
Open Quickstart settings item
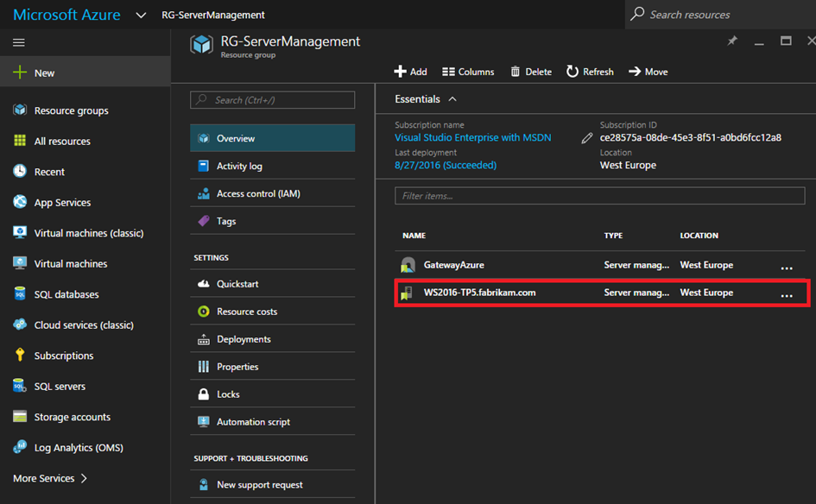coord(272,283)
